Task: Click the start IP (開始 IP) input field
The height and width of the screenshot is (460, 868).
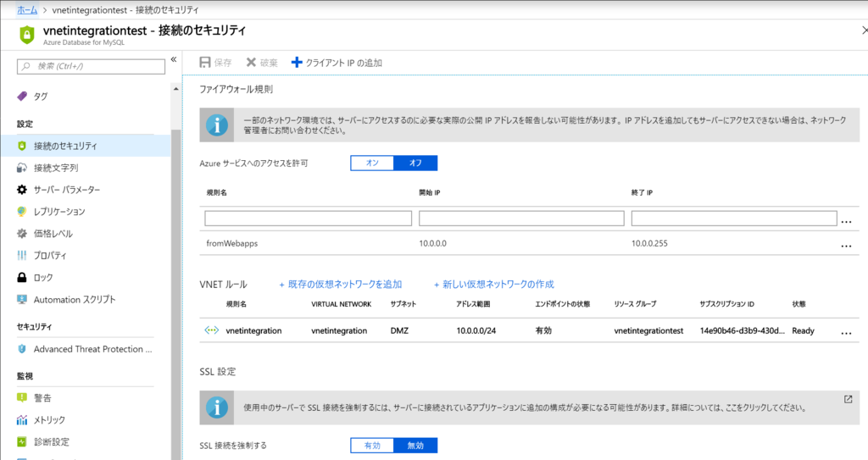Action: click(x=521, y=218)
